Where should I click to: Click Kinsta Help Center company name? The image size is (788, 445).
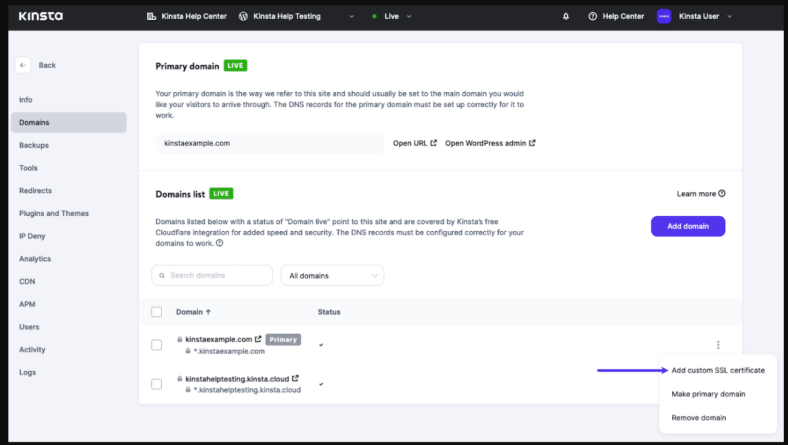(194, 16)
